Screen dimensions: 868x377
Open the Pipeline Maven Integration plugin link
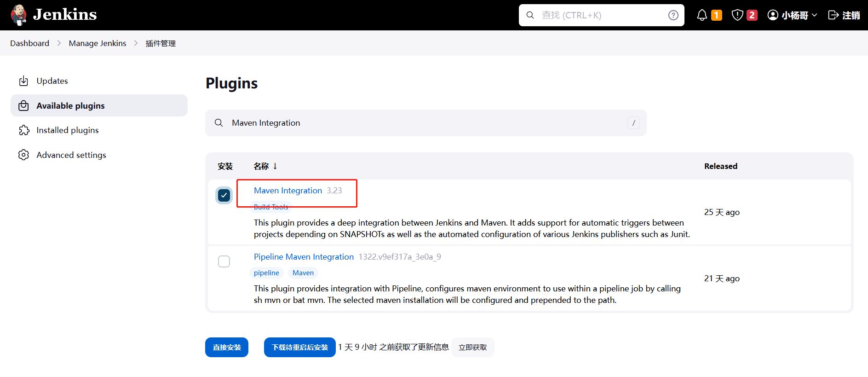(x=304, y=257)
